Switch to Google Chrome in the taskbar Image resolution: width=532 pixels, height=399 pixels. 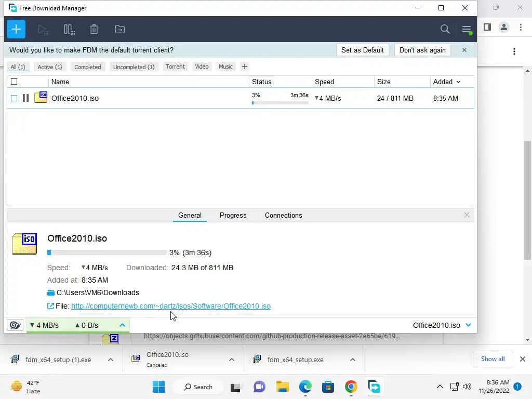[x=351, y=387]
